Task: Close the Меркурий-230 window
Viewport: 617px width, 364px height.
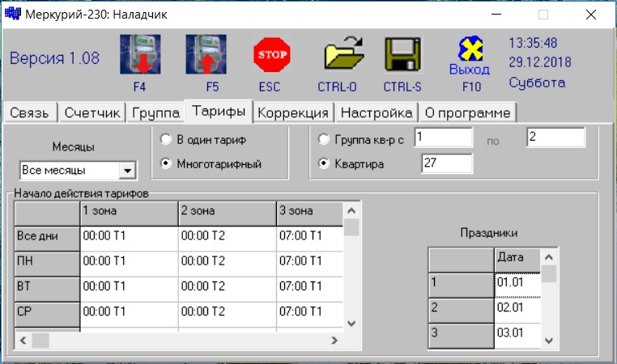Action: (590, 15)
